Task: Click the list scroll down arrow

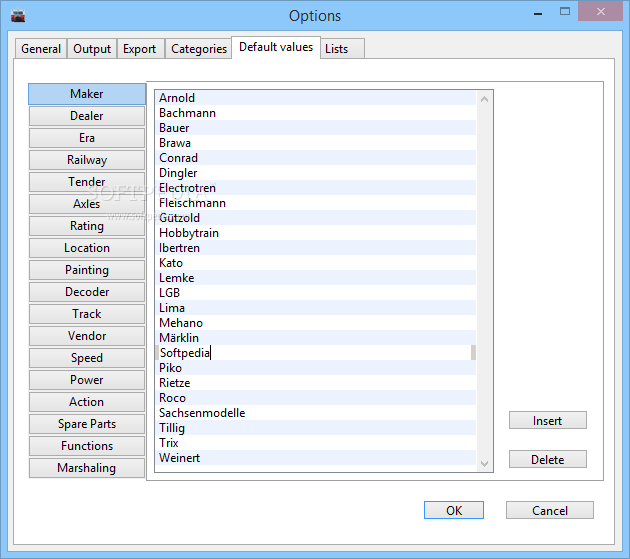Action: [485, 463]
